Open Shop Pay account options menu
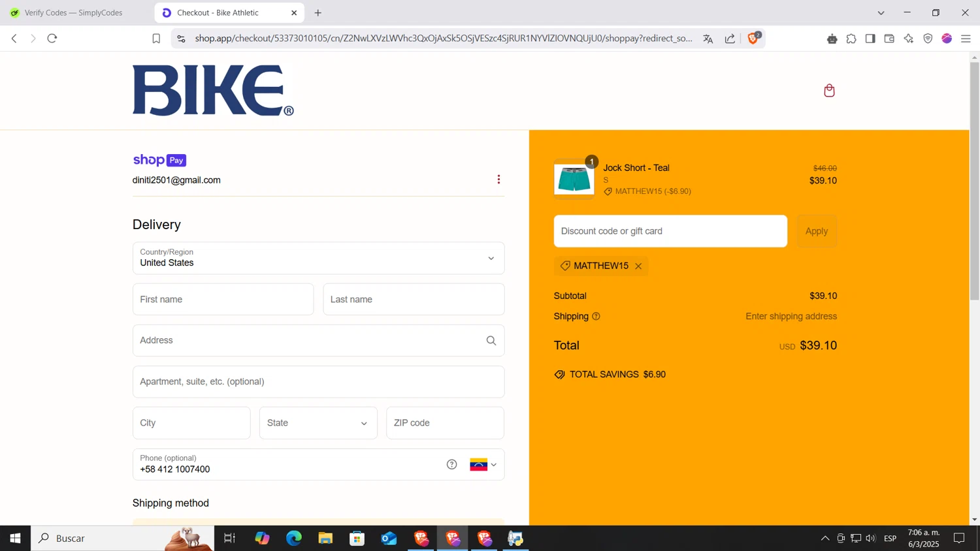The image size is (980, 551). [498, 180]
